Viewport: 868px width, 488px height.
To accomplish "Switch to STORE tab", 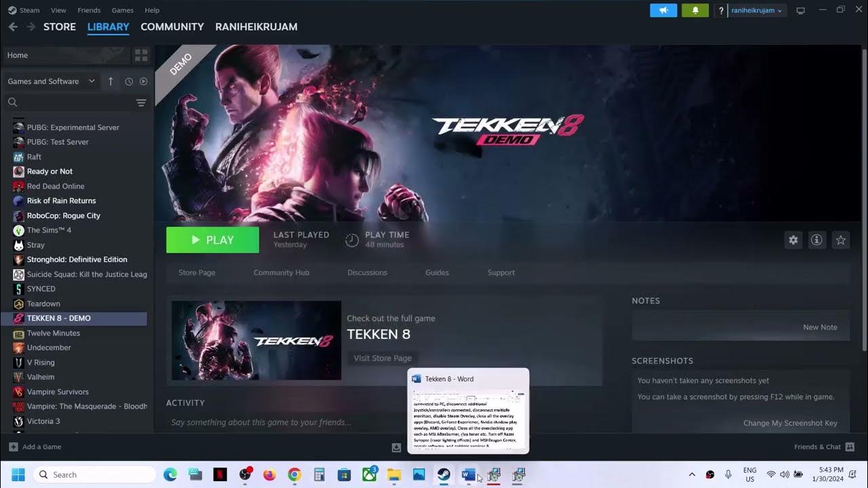I will [x=60, y=26].
